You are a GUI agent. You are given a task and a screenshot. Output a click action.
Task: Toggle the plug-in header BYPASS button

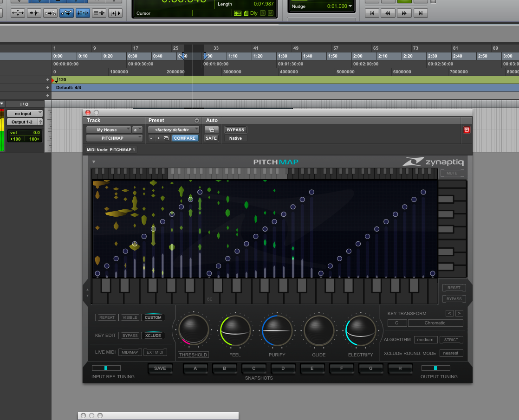pos(235,130)
